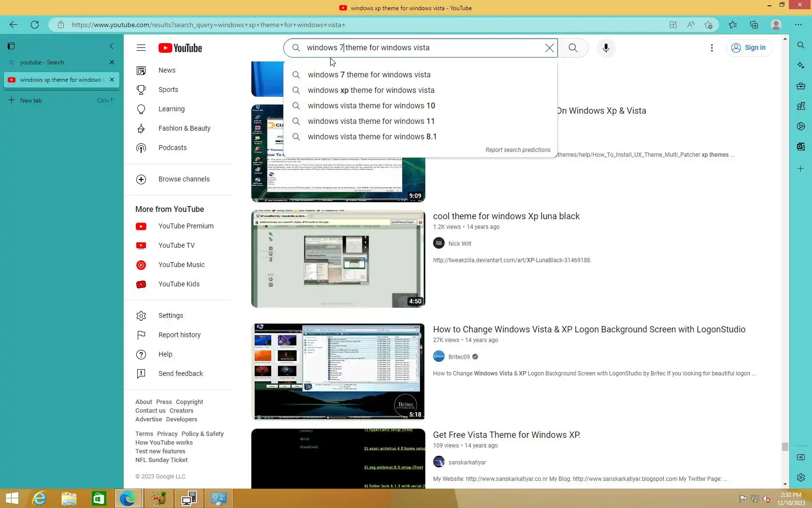Open browser profile avatar
Image resolution: width=812 pixels, height=508 pixels.
(x=776, y=25)
